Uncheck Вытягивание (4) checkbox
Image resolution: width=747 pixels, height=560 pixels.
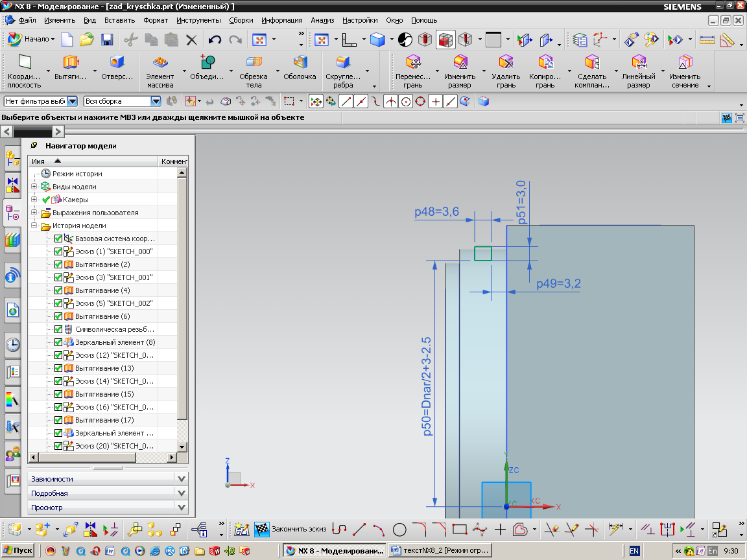pos(58,290)
